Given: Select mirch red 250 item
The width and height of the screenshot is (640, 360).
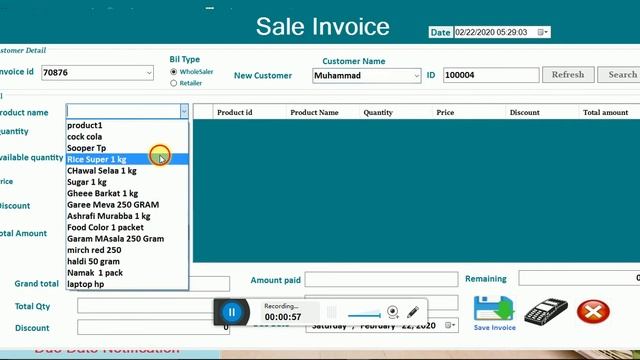Looking at the screenshot, I should (x=127, y=250).
